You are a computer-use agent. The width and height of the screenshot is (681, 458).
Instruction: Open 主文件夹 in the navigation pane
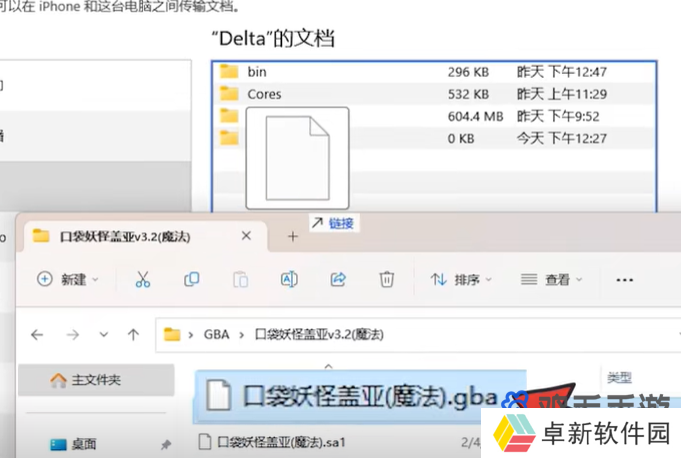[96, 380]
